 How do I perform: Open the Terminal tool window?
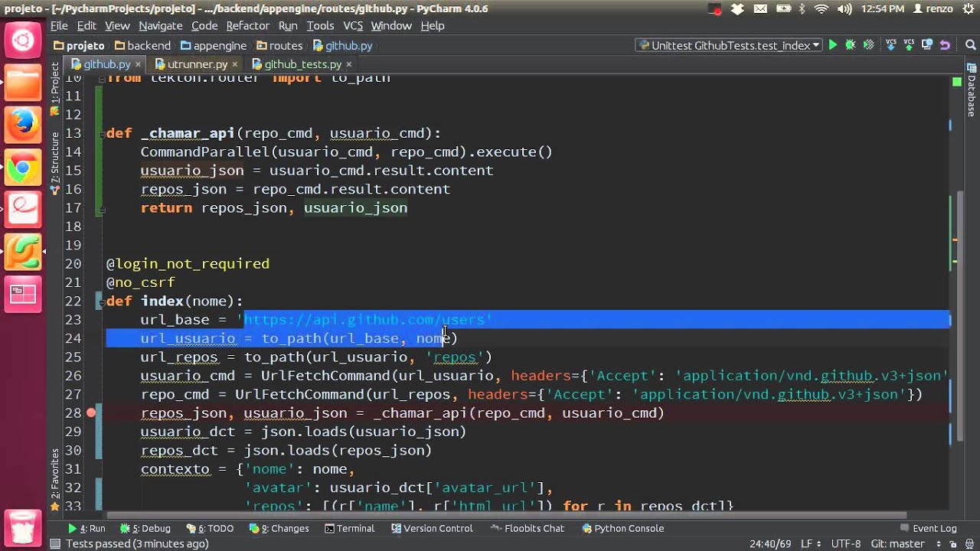[x=349, y=529]
